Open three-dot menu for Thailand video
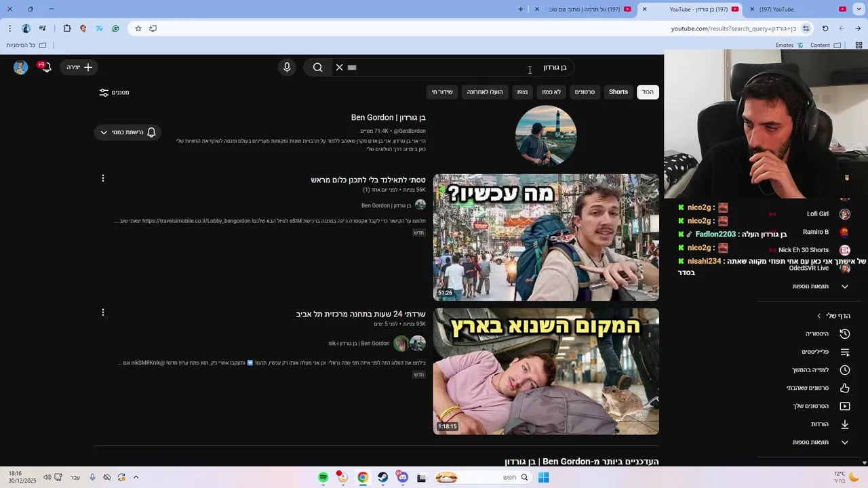Image resolution: width=868 pixels, height=488 pixels. pyautogui.click(x=103, y=178)
